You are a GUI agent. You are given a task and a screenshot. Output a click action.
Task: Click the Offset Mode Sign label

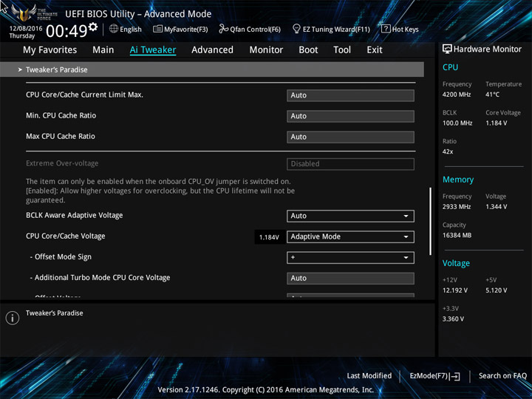pyautogui.click(x=63, y=257)
